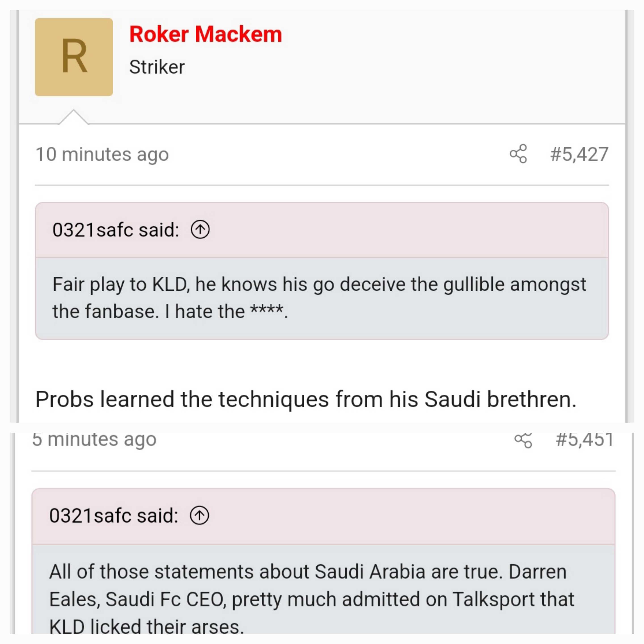This screenshot has height=644, width=644.
Task: Open Roker Mackem's avatar tile with letter R
Action: (74, 57)
